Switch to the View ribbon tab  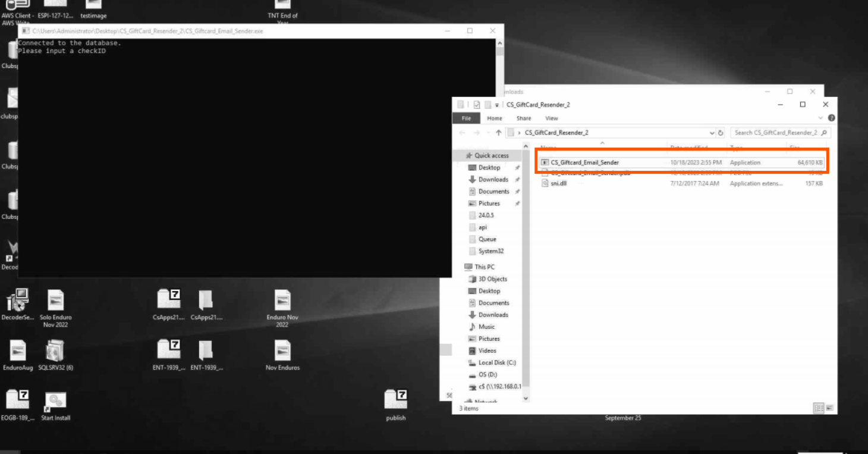551,118
